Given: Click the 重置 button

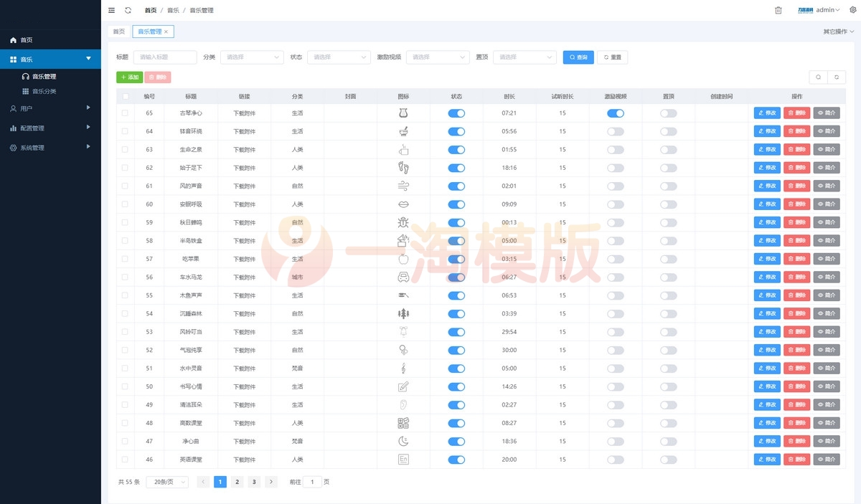Looking at the screenshot, I should coord(613,57).
